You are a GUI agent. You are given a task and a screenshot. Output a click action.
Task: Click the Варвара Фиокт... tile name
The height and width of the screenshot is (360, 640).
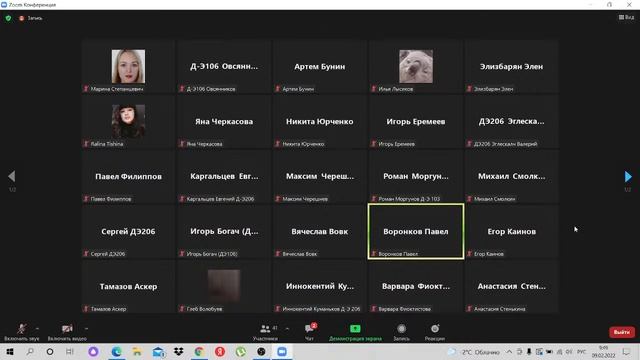pyautogui.click(x=416, y=287)
